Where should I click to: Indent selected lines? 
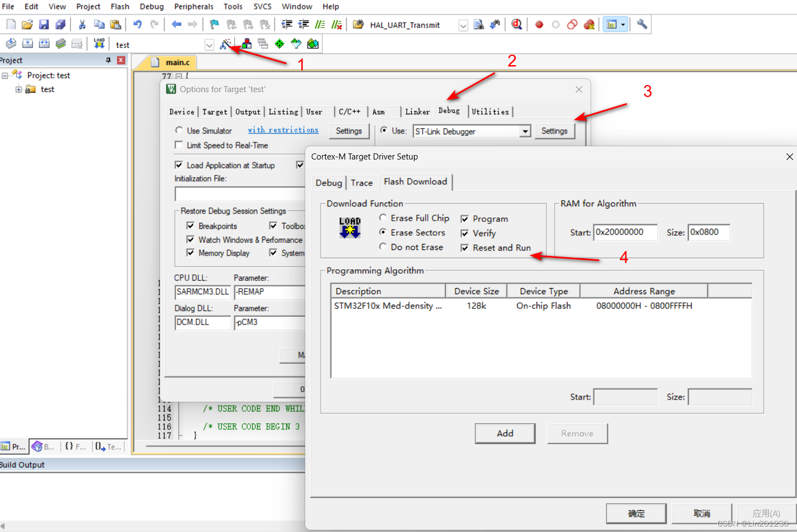click(287, 24)
